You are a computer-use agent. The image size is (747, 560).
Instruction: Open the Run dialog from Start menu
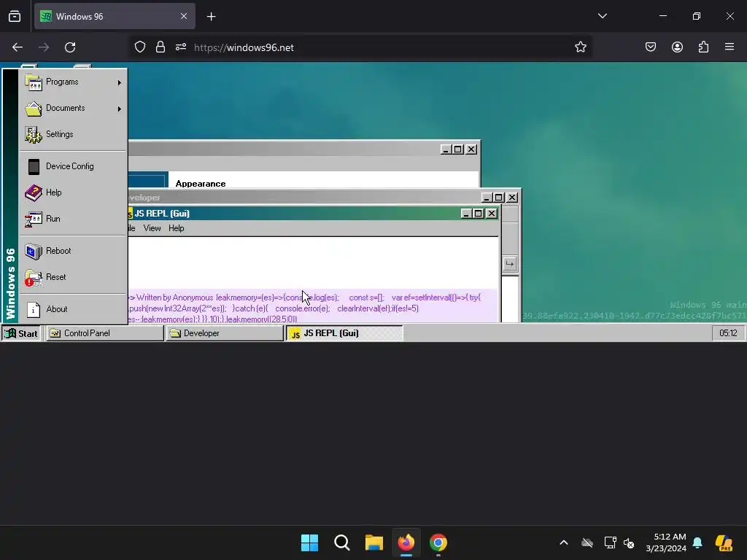(x=73, y=219)
